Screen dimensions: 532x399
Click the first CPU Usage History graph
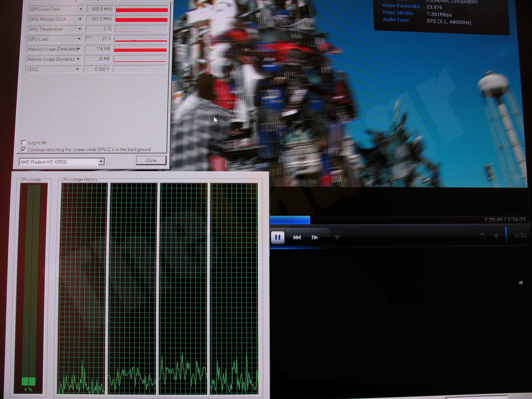82,289
